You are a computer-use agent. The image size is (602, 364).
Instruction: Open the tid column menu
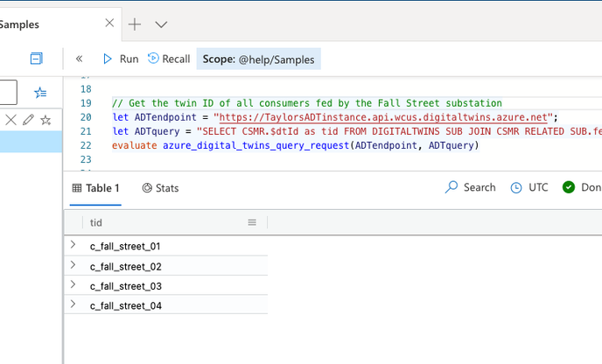[252, 223]
